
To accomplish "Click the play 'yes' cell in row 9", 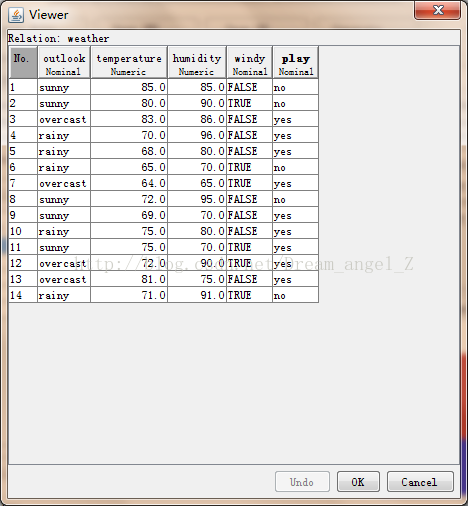I will tap(296, 215).
